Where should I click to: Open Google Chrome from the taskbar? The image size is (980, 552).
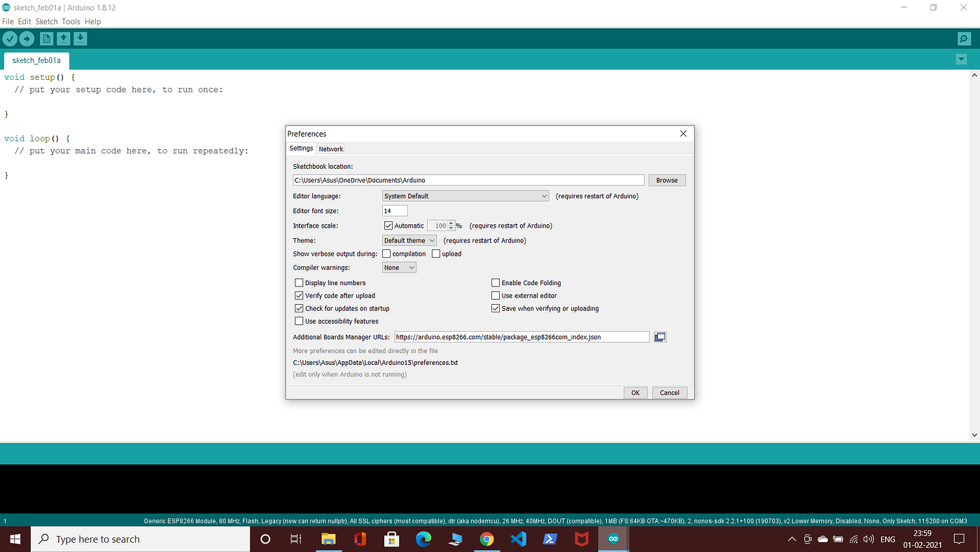[x=486, y=539]
